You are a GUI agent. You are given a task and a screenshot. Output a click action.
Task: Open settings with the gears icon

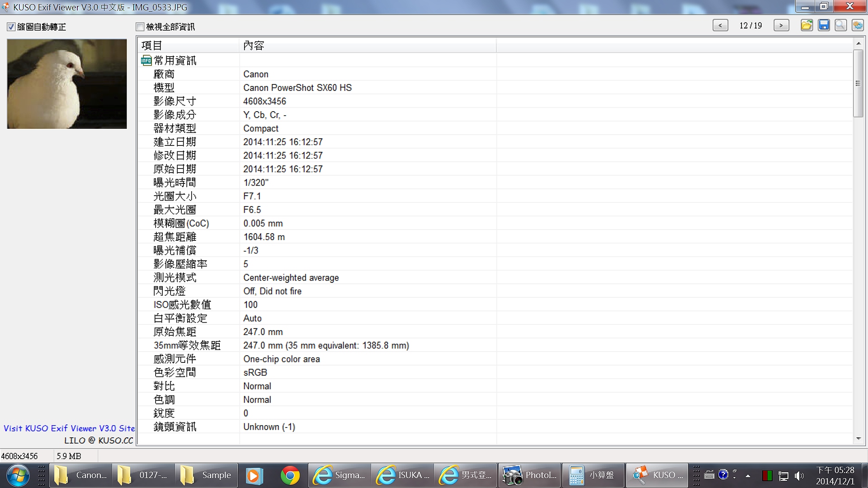click(858, 25)
